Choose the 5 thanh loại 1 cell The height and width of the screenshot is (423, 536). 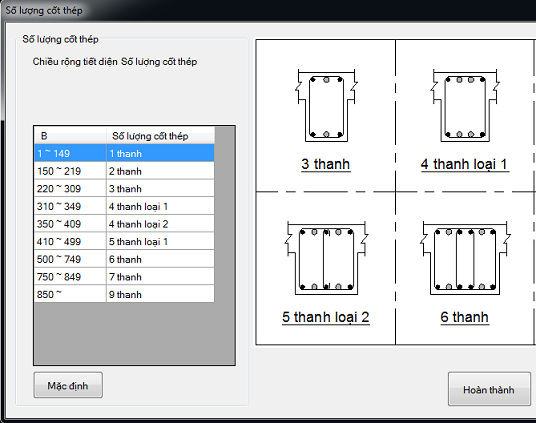(x=160, y=241)
